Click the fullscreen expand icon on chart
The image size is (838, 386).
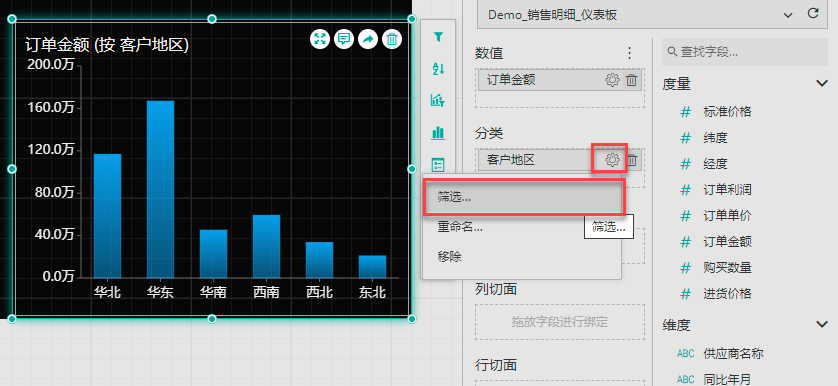[320, 38]
